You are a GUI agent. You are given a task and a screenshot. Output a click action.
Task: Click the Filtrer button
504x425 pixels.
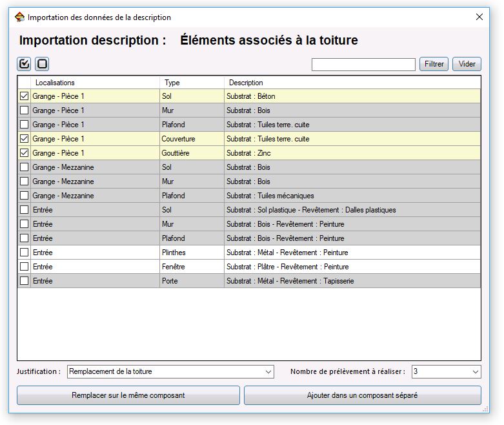pos(434,64)
